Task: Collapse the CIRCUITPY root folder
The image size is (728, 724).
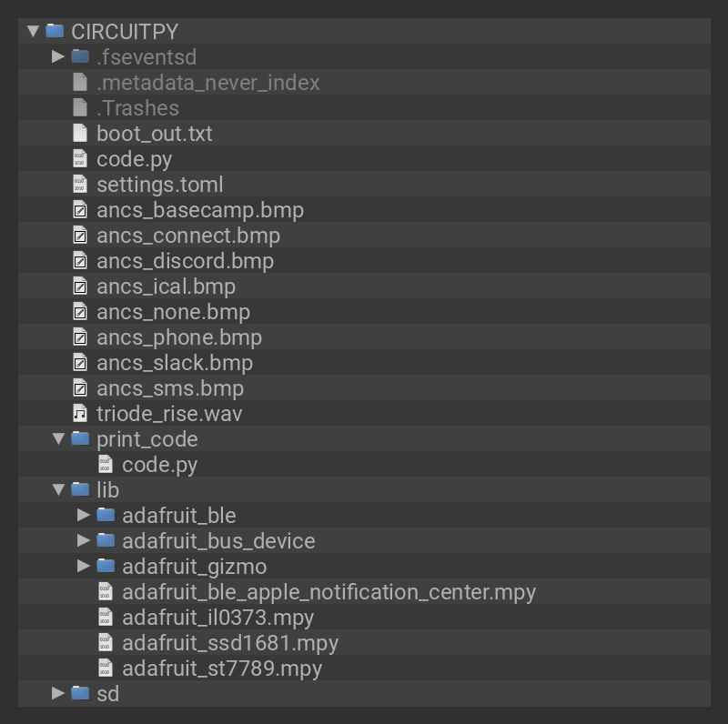Action: pos(34,31)
